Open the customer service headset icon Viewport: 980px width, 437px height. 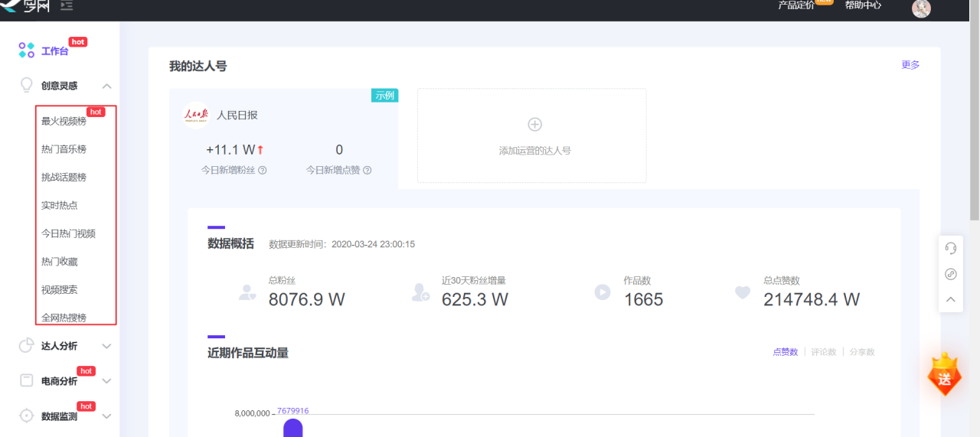tap(951, 248)
